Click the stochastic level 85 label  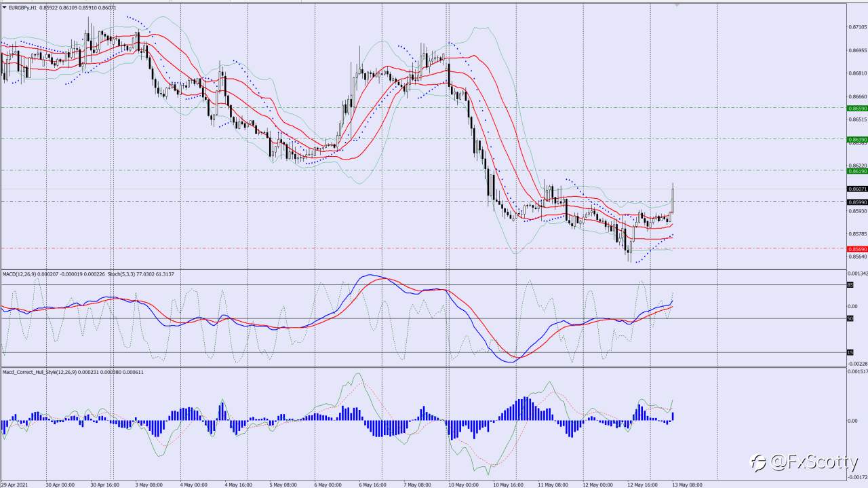pos(850,285)
